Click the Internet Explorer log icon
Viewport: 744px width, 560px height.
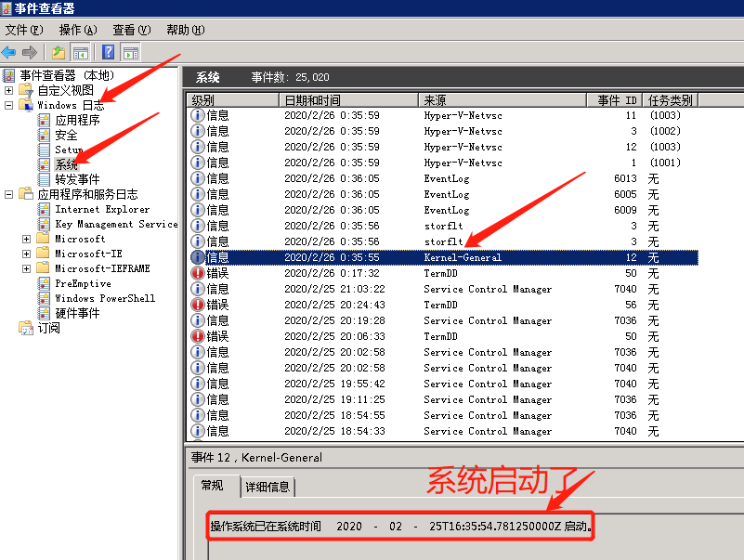coord(44,209)
